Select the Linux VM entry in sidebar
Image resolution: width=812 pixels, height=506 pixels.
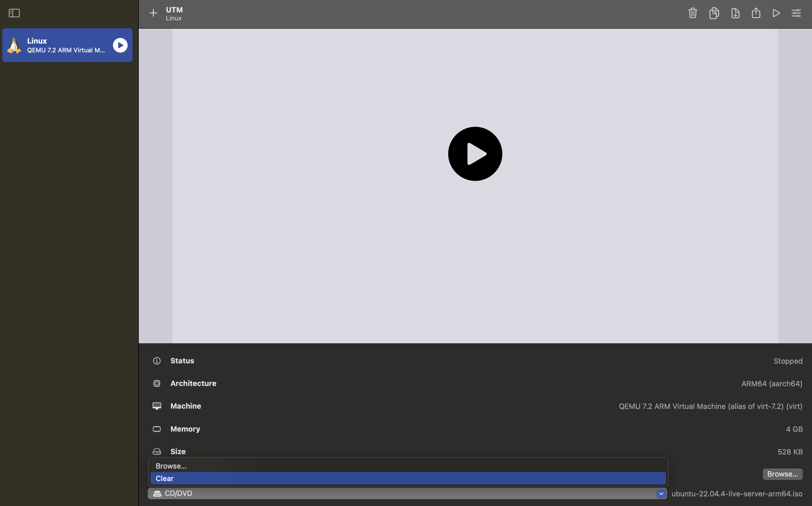pos(67,45)
